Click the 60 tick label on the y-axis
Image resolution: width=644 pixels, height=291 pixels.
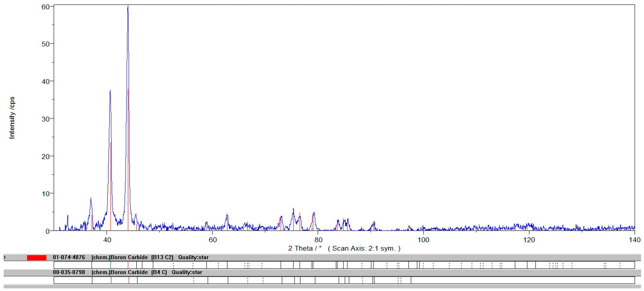pos(45,7)
